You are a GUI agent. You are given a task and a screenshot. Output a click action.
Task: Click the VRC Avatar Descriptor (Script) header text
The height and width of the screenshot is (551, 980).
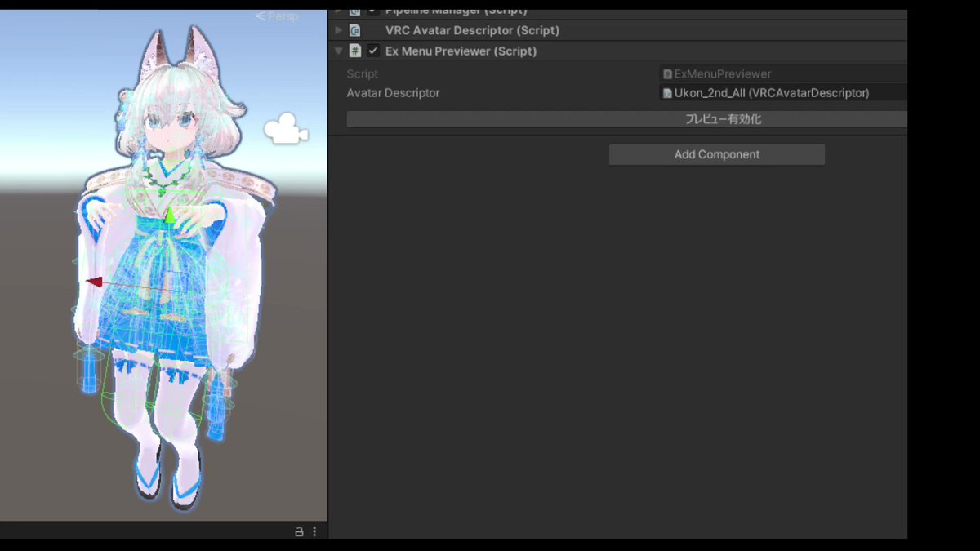472,30
